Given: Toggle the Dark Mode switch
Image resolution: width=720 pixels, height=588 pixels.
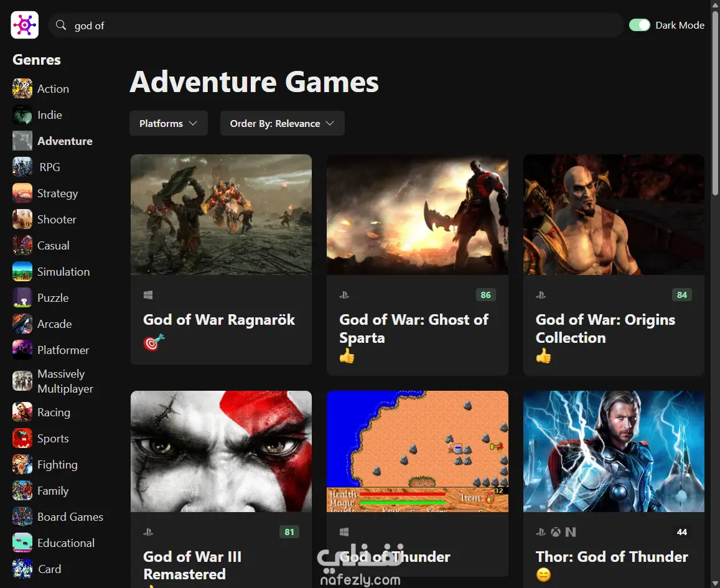Looking at the screenshot, I should coord(639,25).
